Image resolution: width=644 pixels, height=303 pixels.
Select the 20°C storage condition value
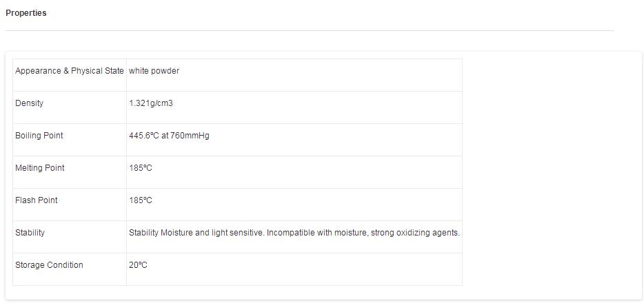(138, 265)
